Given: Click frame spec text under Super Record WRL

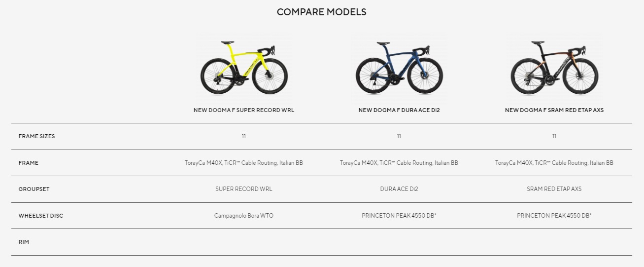Looking at the screenshot, I should click(244, 163).
